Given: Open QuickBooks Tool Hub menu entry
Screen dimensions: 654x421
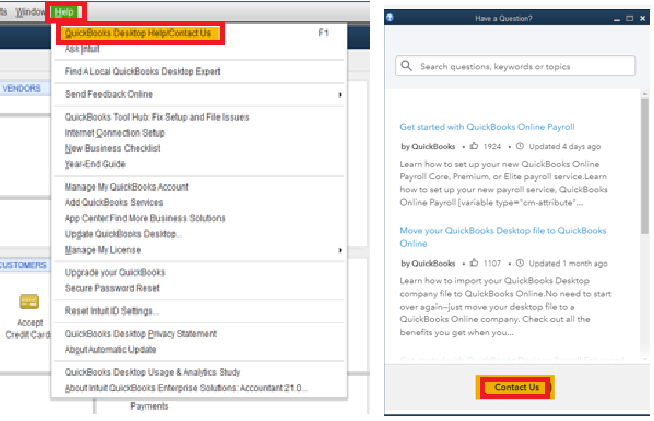Looking at the screenshot, I should (x=157, y=117).
